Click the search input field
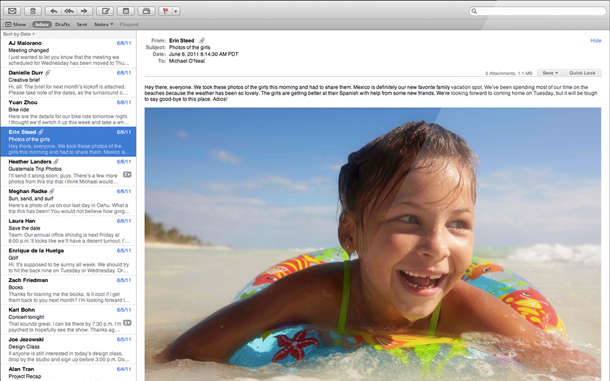610x381 pixels. pos(538,11)
